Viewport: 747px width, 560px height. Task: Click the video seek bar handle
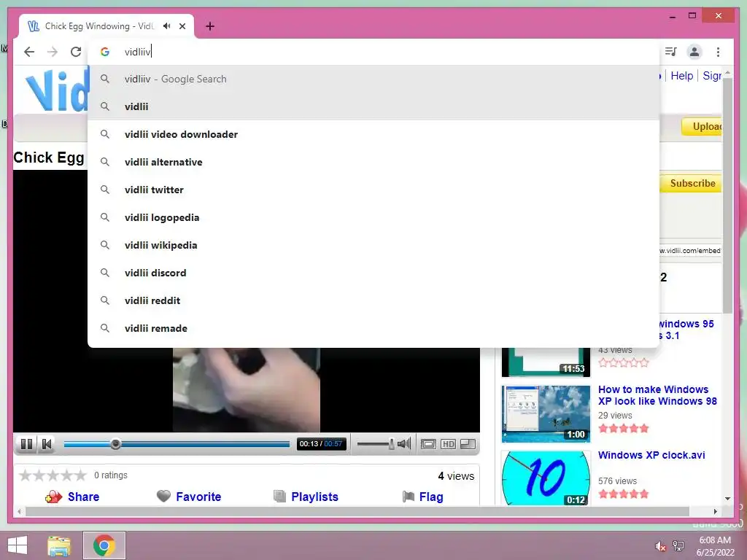tap(115, 444)
